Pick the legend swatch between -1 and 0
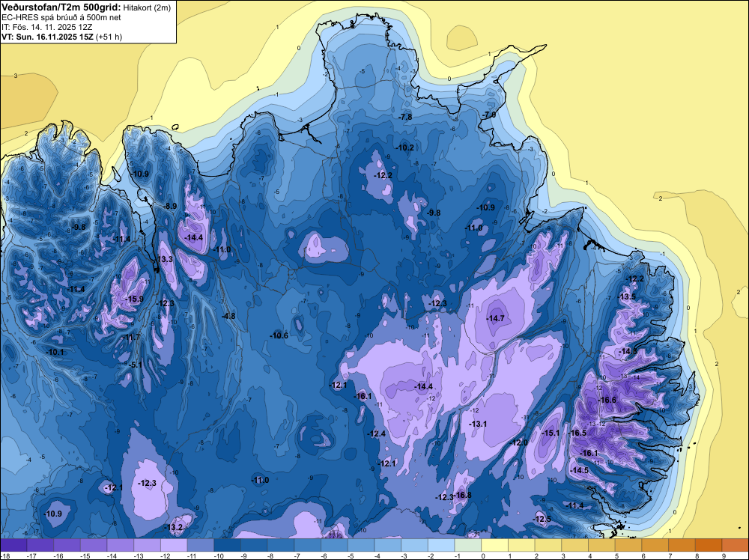Image resolution: width=749 pixels, height=560 pixels. click(x=468, y=545)
